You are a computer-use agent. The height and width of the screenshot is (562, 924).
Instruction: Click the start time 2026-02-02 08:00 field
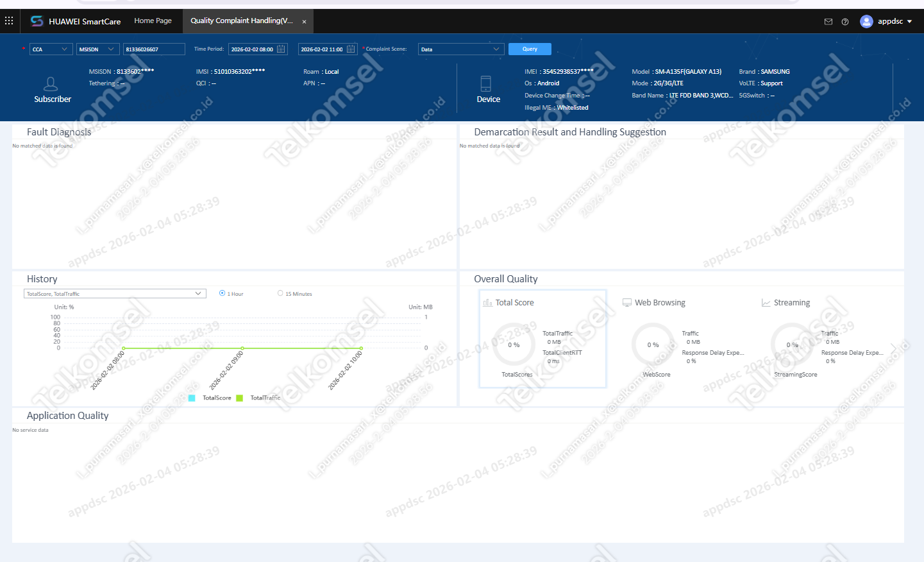(258, 49)
